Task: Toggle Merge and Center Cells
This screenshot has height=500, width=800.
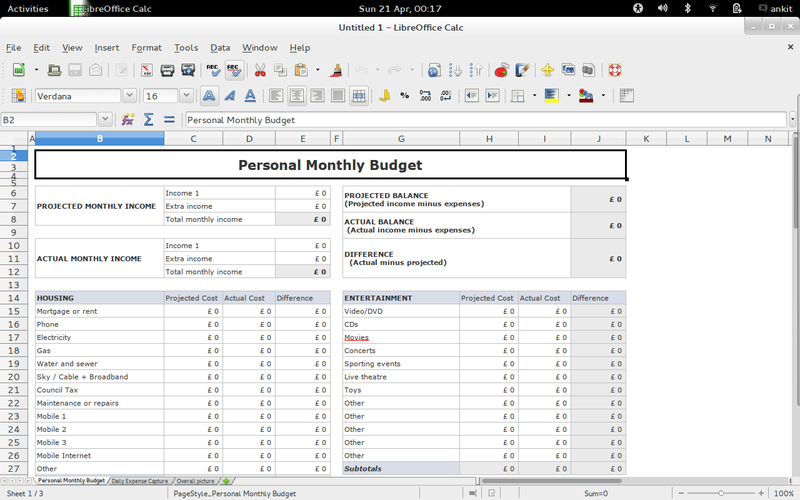Action: click(x=359, y=96)
